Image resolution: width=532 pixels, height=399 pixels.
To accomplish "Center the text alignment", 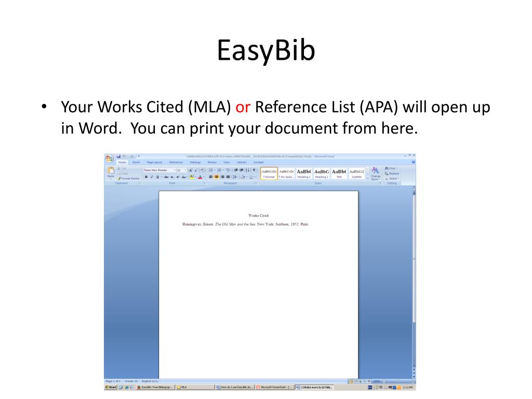I will click(217, 177).
